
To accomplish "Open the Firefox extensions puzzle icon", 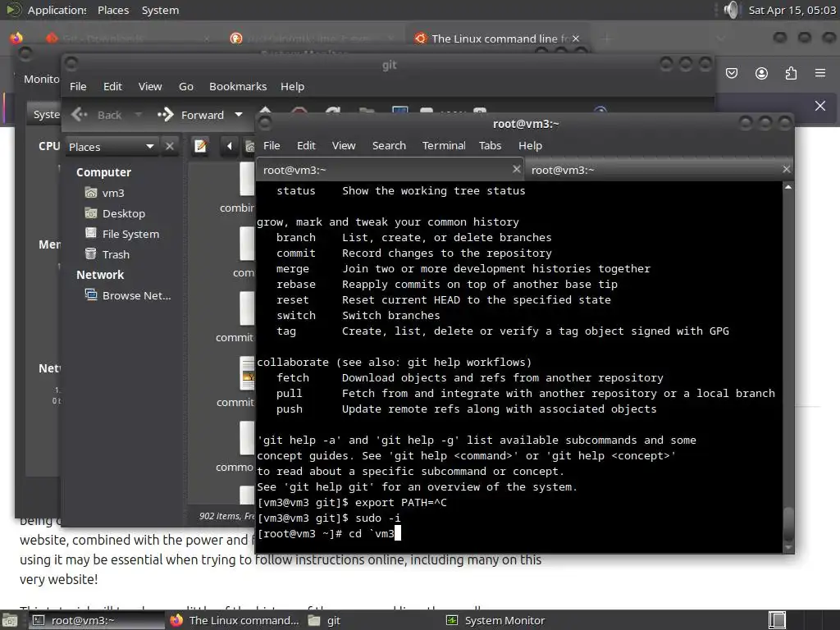I will coord(791,73).
